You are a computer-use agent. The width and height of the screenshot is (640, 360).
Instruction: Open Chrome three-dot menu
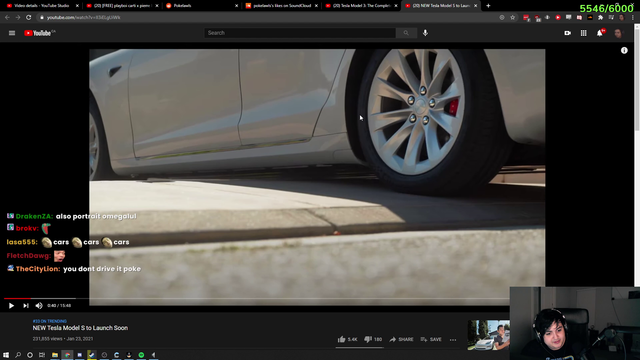tap(633, 18)
